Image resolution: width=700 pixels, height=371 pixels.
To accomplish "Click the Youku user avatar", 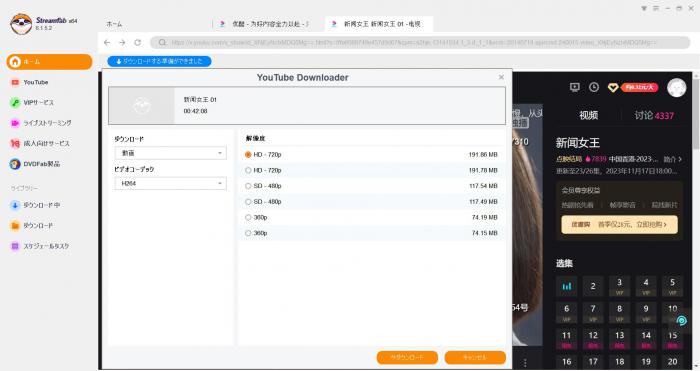I will pos(676,88).
